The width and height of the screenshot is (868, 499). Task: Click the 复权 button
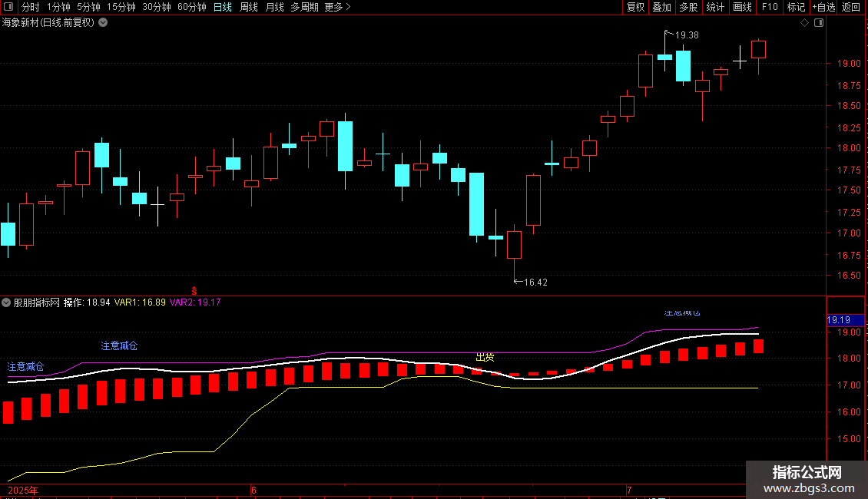point(635,7)
